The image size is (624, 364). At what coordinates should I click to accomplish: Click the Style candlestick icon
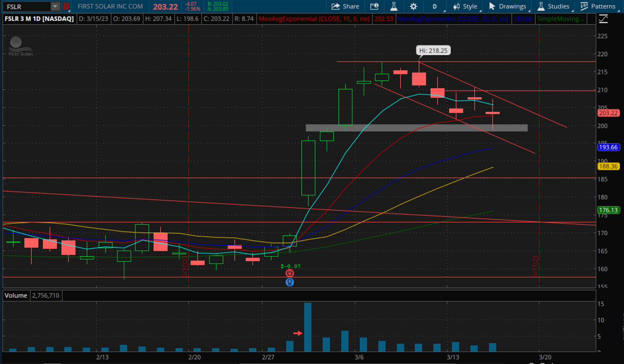456,6
